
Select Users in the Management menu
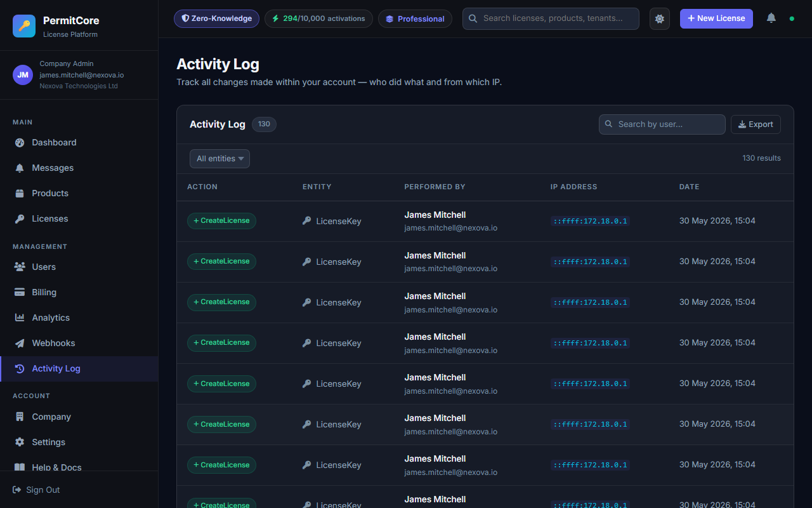(79, 267)
